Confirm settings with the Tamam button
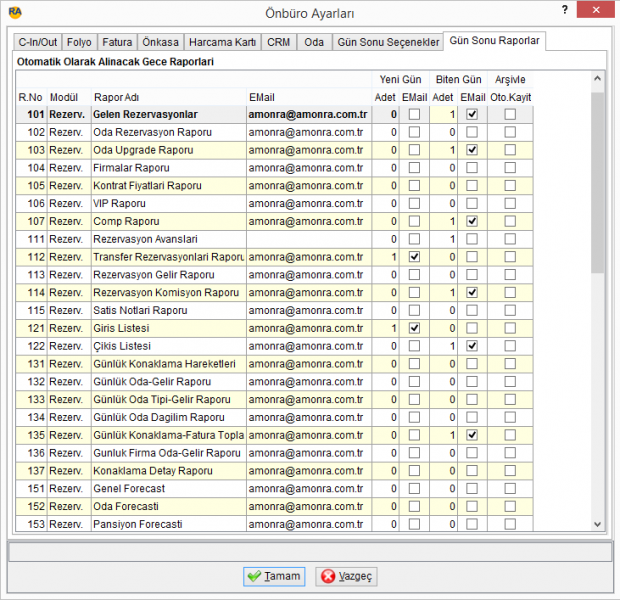The image size is (620, 600). pyautogui.click(x=274, y=576)
